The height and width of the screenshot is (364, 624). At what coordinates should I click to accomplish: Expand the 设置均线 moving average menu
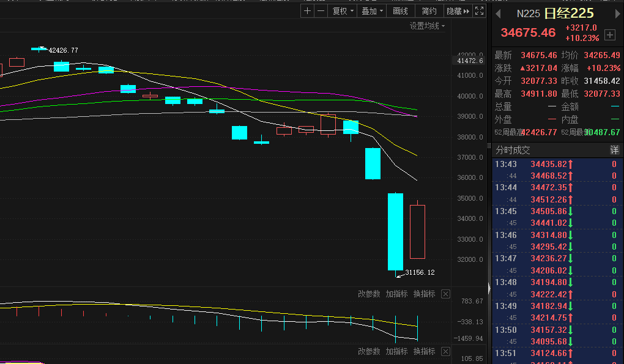(x=428, y=26)
